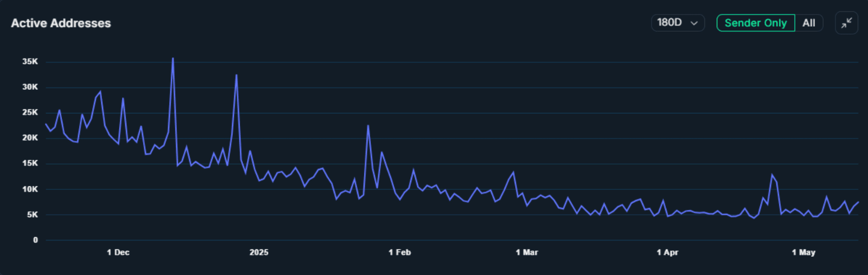Click the 2025 x-axis label
868x275 pixels.
tap(259, 252)
